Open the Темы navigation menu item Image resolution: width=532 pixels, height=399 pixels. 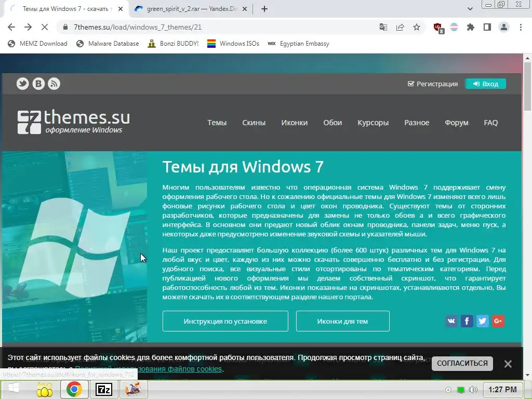[x=217, y=123]
